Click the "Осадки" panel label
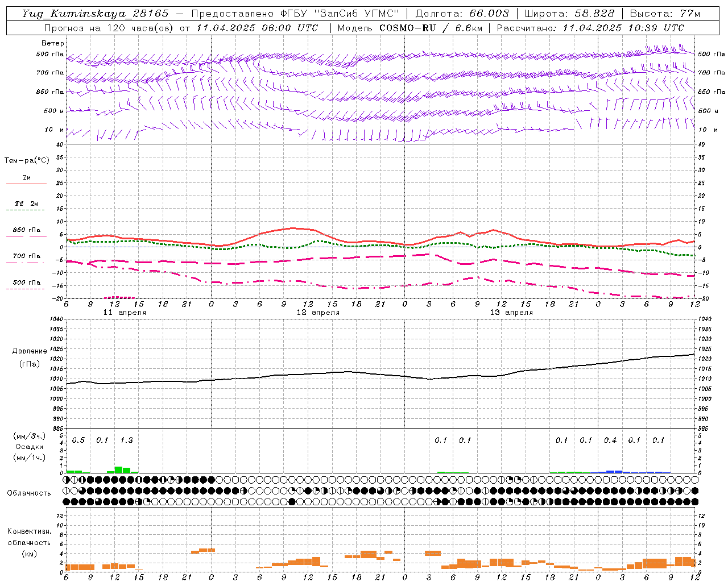Screen dimensions: 728x582 tap(29, 447)
